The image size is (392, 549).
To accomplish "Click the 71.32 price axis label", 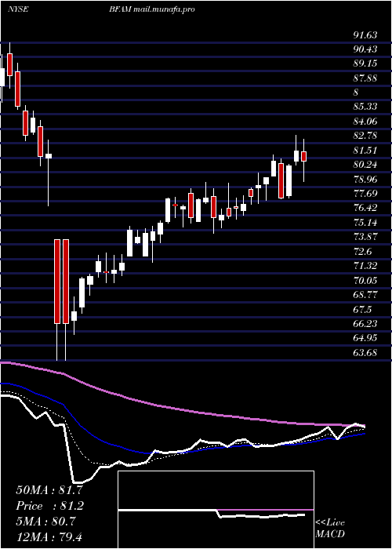I will 365,266.
